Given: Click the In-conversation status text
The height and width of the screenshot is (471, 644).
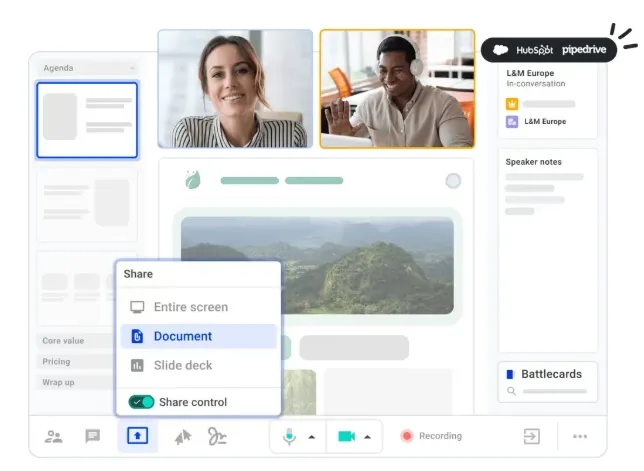Looking at the screenshot, I should click(536, 84).
